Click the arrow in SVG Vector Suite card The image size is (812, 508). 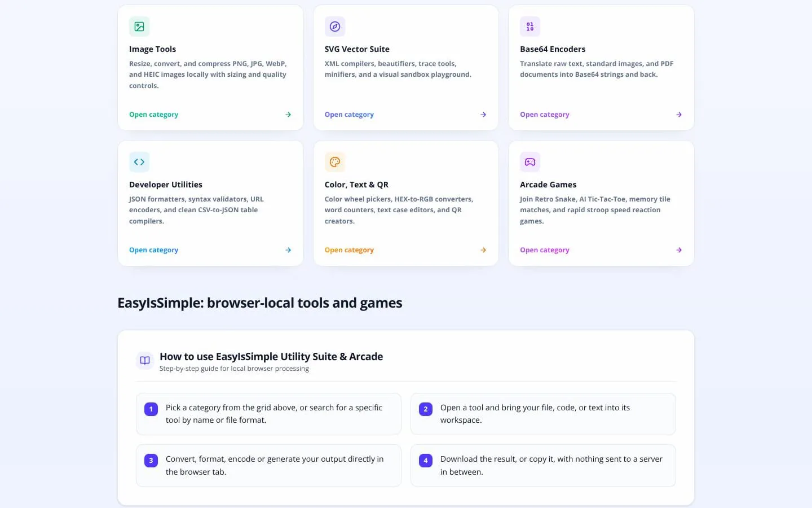tap(483, 115)
